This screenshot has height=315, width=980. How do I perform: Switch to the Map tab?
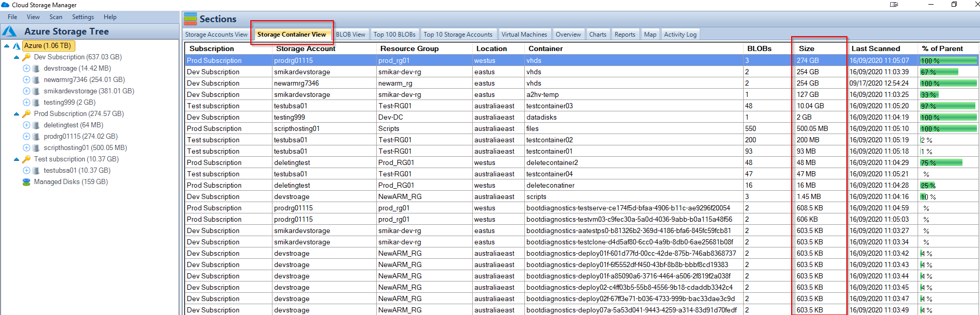click(650, 35)
